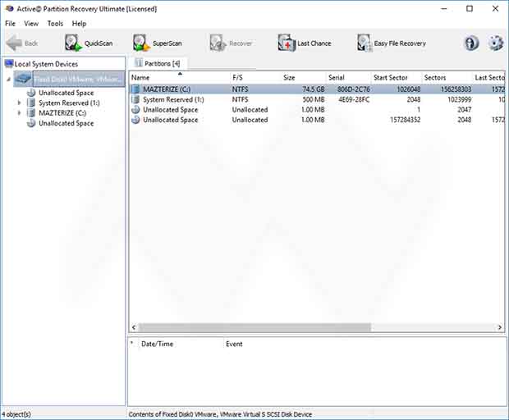The height and width of the screenshot is (420, 509).
Task: Open settings gear icon in toolbar
Action: point(495,43)
